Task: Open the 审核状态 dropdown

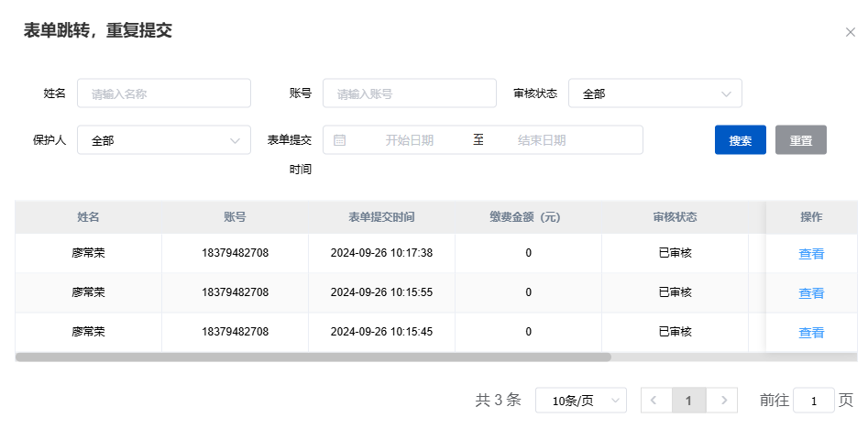Action: (654, 93)
